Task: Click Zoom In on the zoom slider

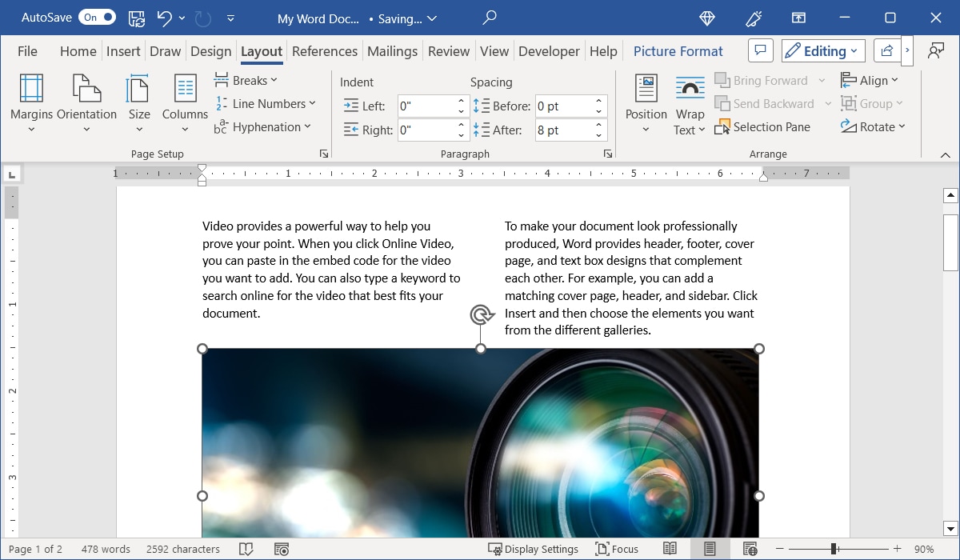Action: [897, 549]
